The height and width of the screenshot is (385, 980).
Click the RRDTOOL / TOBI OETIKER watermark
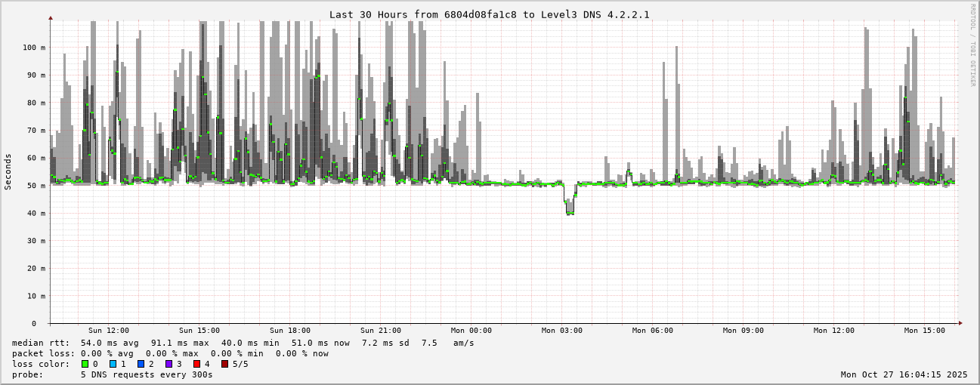[x=972, y=45]
